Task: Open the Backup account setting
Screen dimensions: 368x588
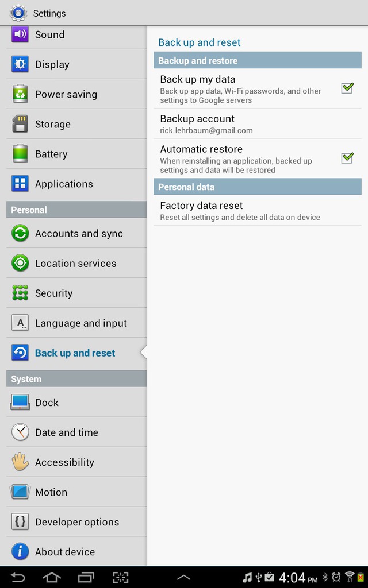Action: click(258, 124)
